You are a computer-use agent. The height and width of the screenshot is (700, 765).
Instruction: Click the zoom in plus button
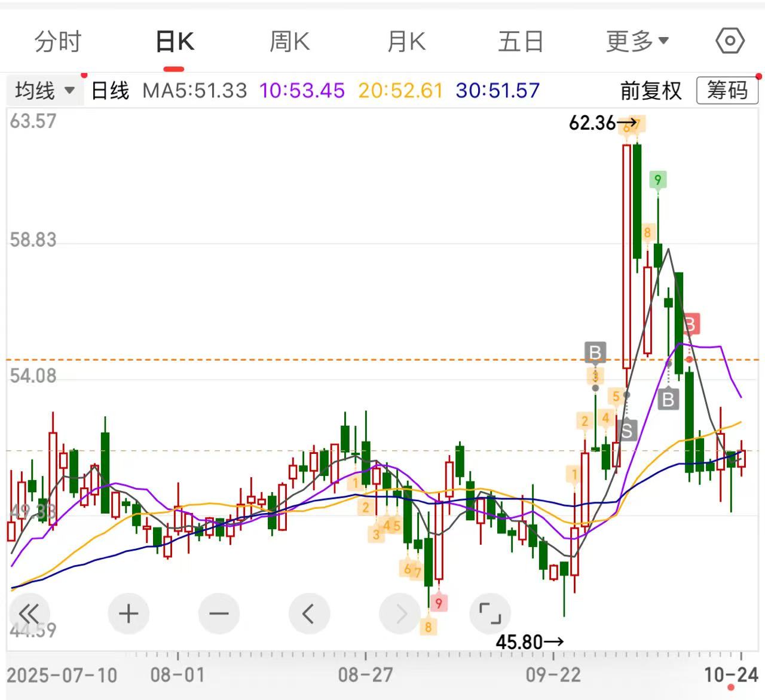(x=128, y=613)
